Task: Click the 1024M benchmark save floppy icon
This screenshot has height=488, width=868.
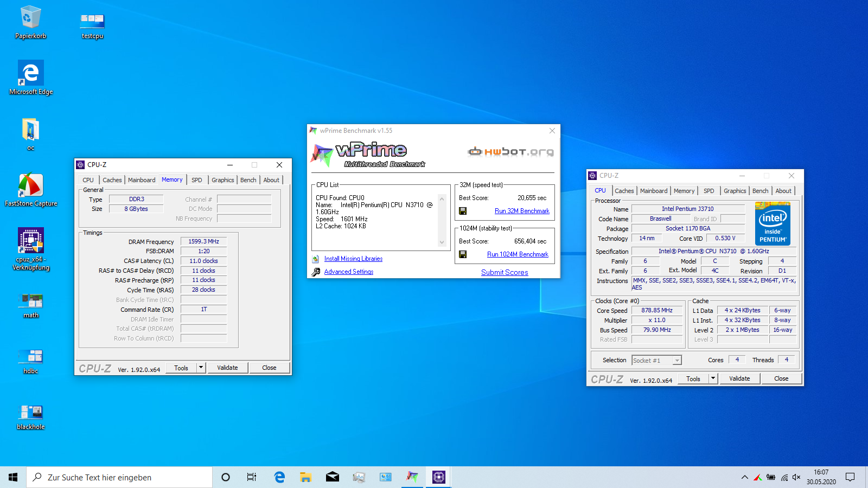Action: [463, 254]
